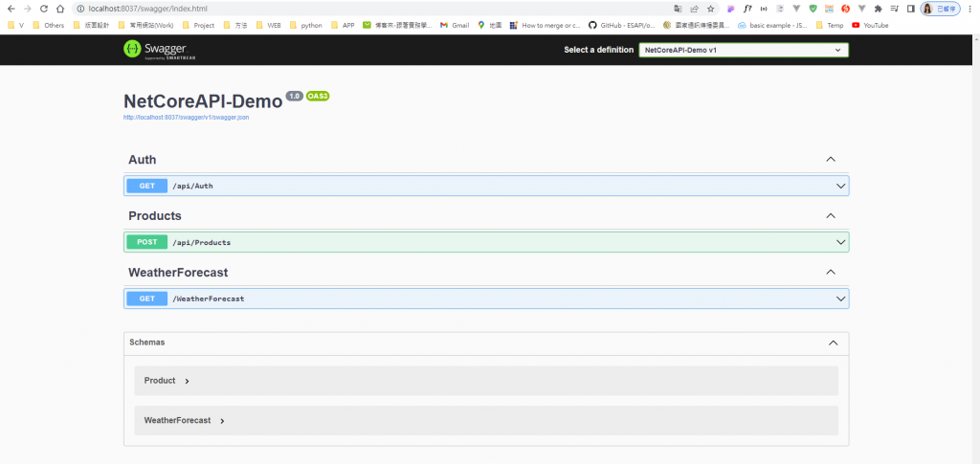Viewport: 980px width, 464px height.
Task: Open the paused profile avatar button
Action: click(x=940, y=9)
